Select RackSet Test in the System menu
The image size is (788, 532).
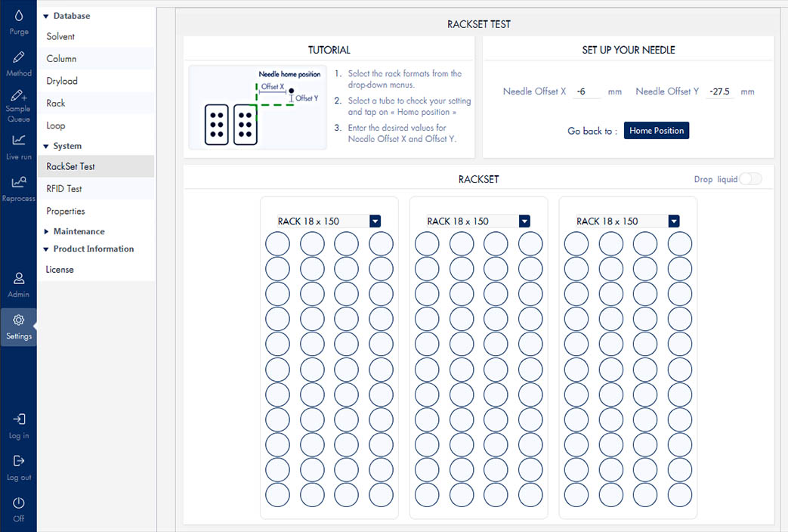95,166
